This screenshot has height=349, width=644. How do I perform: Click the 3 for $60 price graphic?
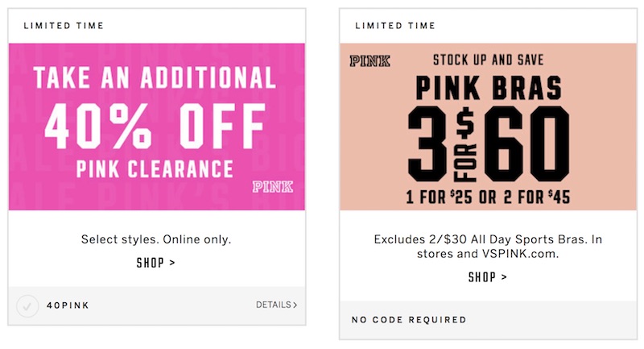[x=489, y=144]
